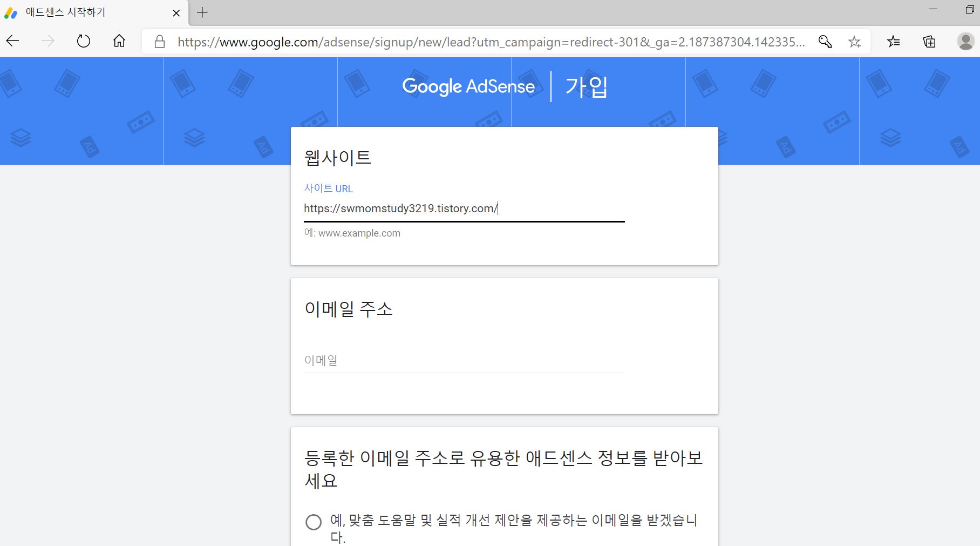Click the browser address bar URL
Screen dimensions: 980x546
[491, 42]
